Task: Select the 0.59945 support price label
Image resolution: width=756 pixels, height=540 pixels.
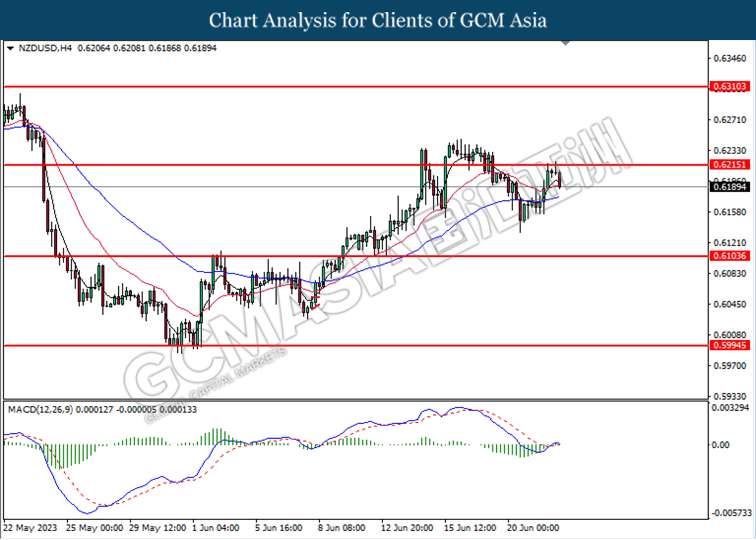Action: [730, 345]
